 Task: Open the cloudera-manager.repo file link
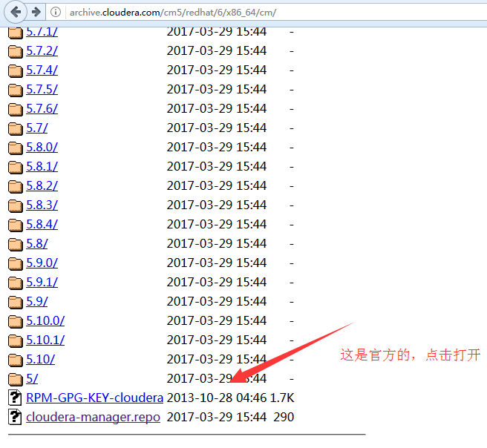(94, 417)
